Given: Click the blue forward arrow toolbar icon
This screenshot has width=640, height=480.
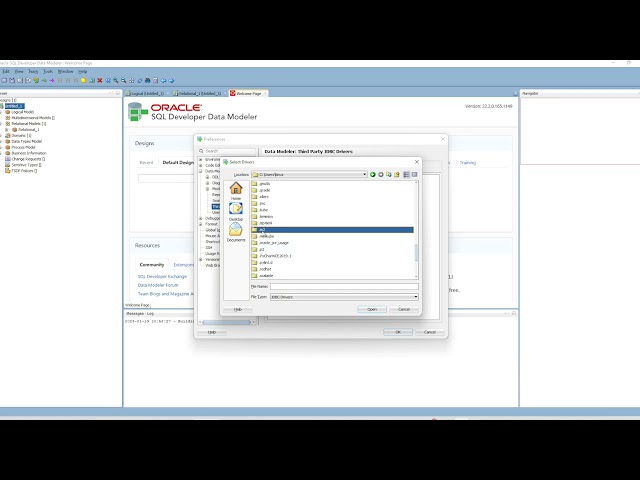Looking at the screenshot, I should coord(171,80).
